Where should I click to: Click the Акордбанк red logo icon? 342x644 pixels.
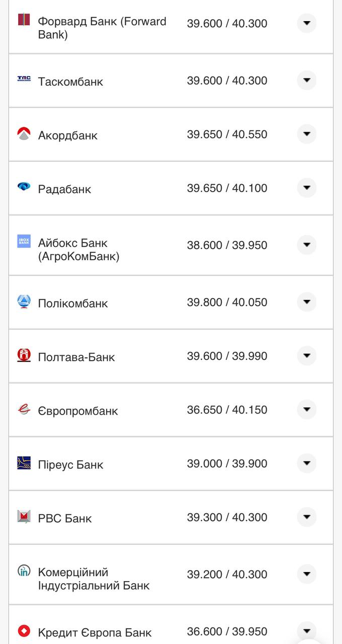point(24,133)
